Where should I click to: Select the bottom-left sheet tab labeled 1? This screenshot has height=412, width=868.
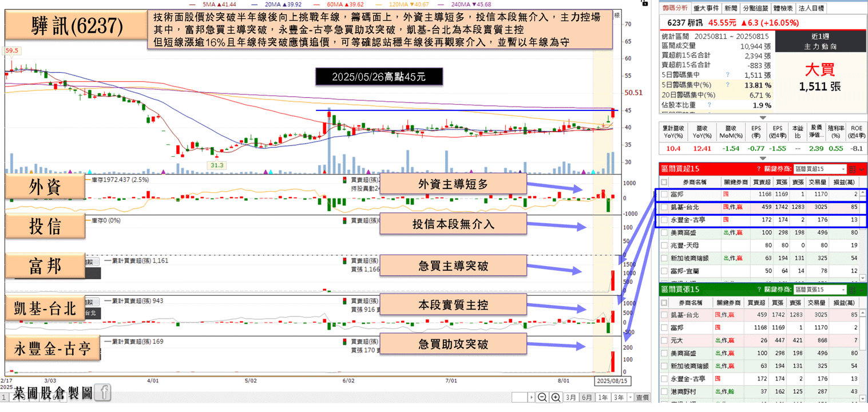(x=3, y=397)
